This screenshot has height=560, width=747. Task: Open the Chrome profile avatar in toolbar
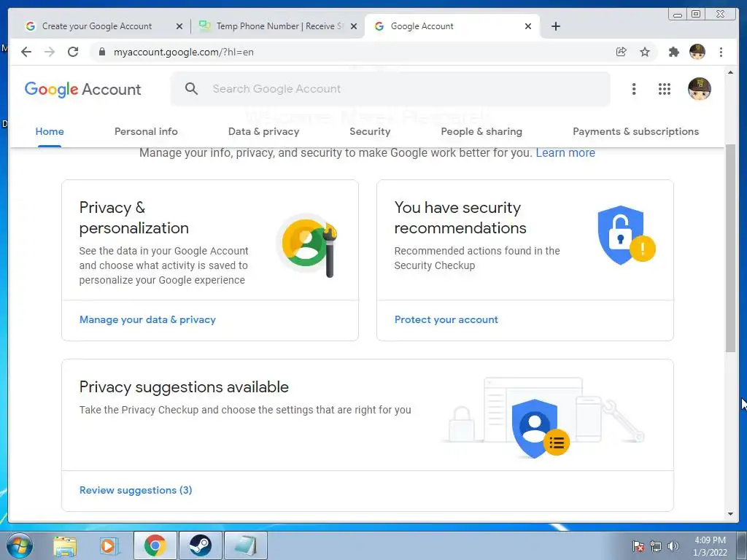tap(697, 52)
